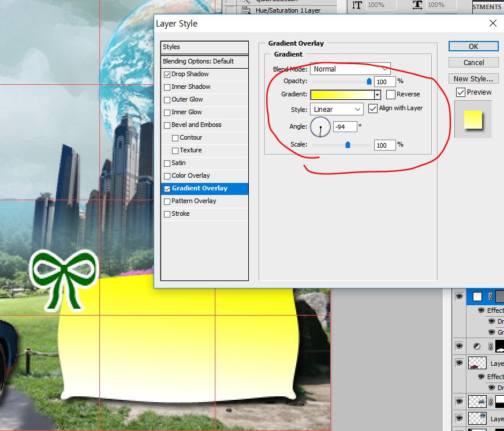
Task: Hide the red car layer
Action: click(x=460, y=363)
